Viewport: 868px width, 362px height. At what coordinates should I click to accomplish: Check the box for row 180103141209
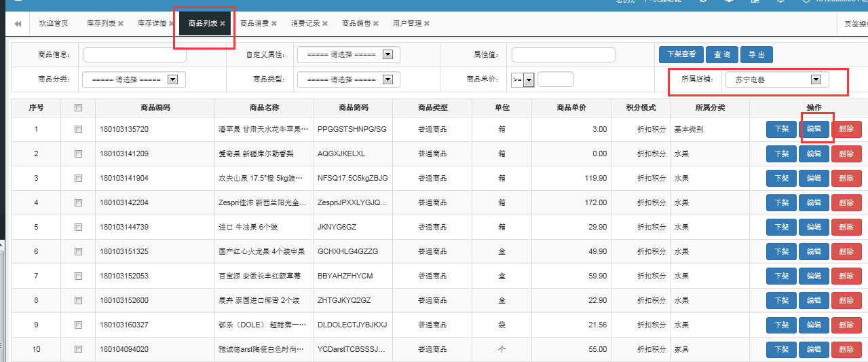pos(78,153)
